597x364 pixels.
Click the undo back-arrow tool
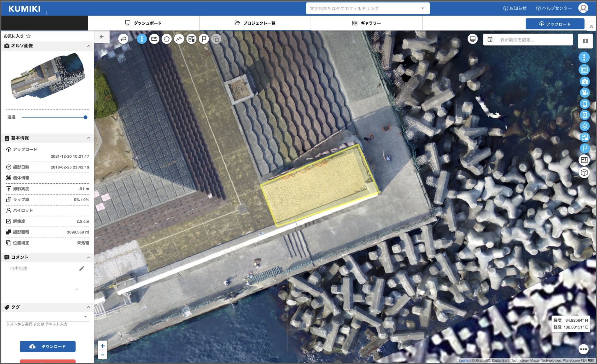pyautogui.click(x=123, y=39)
